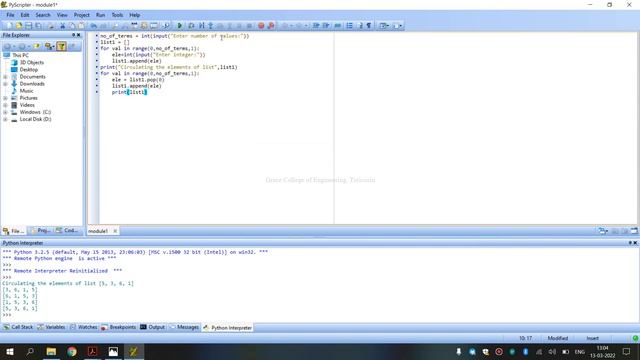Image resolution: width=640 pixels, height=360 pixels.
Task: Open the Windows Start menu
Action: 9,351
